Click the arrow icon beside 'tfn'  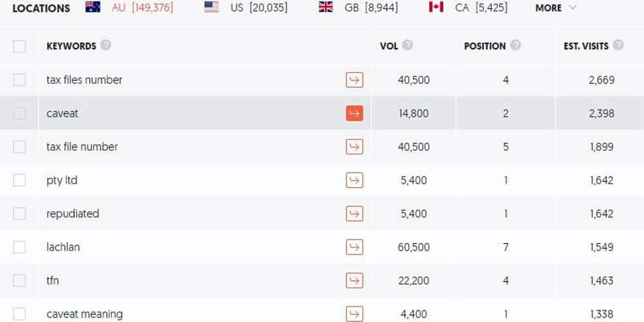(354, 281)
